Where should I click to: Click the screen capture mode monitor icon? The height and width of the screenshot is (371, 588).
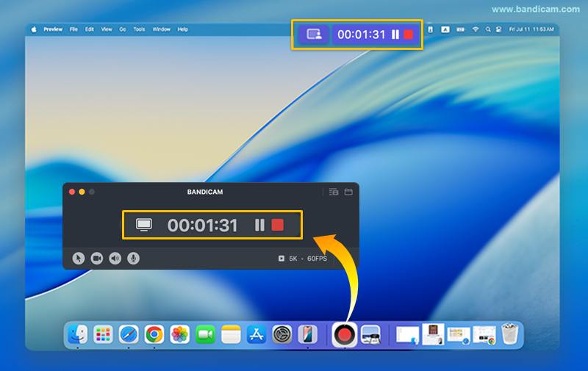(144, 225)
